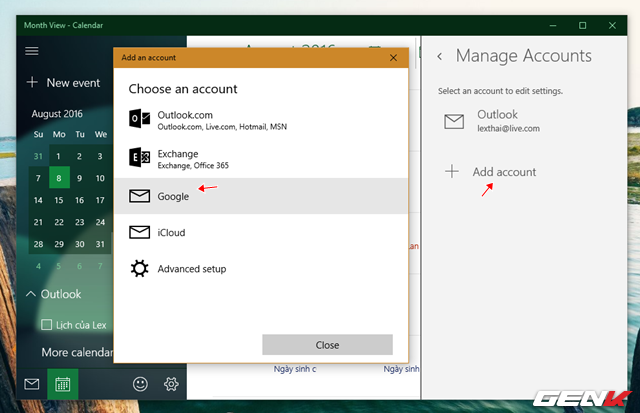The image size is (640, 413).
Task: Switch to Mail app icon
Action: (32, 384)
